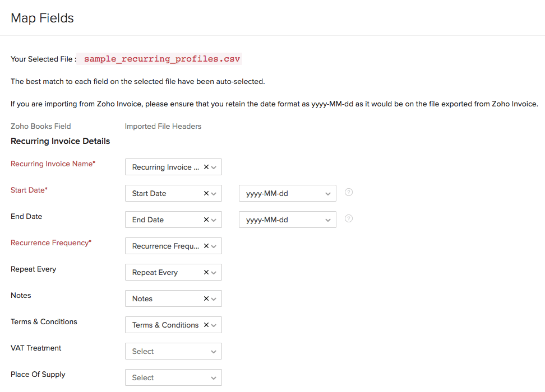Click the Start Date field label
Screen dimensions: 545x392
coord(29,190)
